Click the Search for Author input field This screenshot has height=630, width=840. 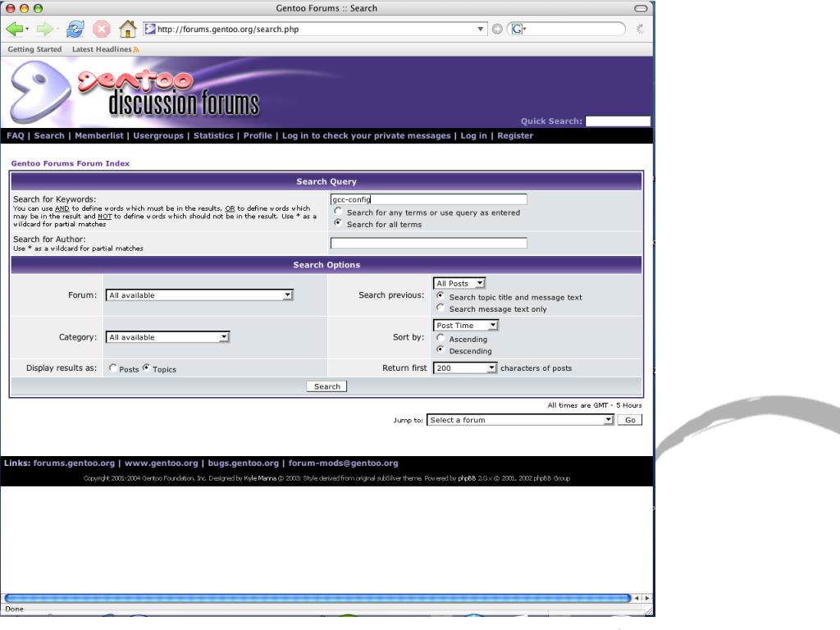pyautogui.click(x=428, y=243)
